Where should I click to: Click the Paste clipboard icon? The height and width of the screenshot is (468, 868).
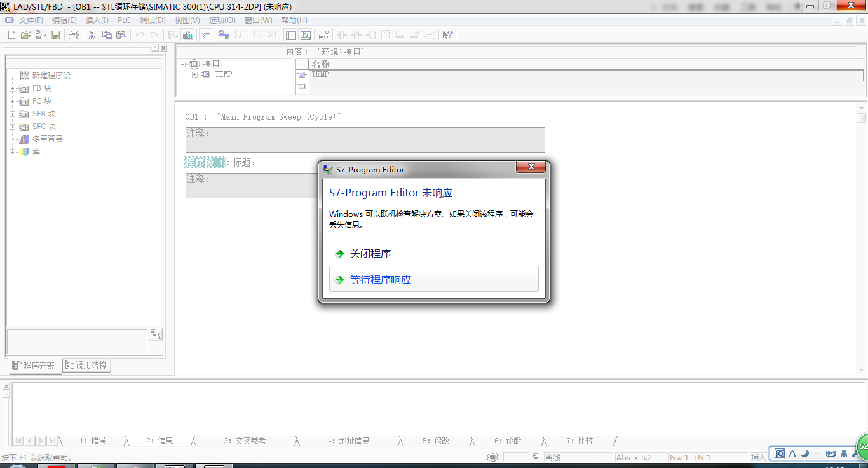(121, 35)
